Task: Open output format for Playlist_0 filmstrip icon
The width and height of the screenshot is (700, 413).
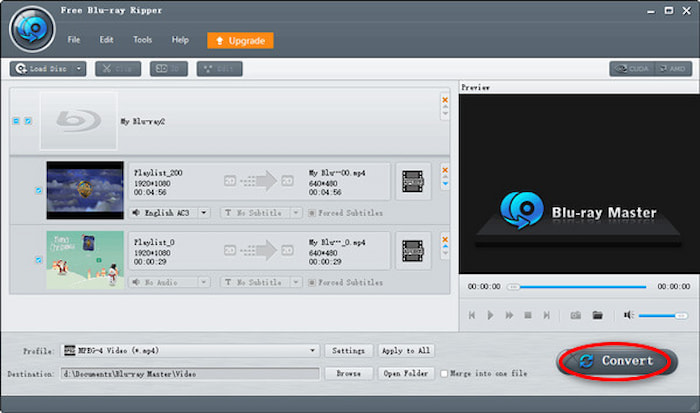Action: pyautogui.click(x=413, y=251)
